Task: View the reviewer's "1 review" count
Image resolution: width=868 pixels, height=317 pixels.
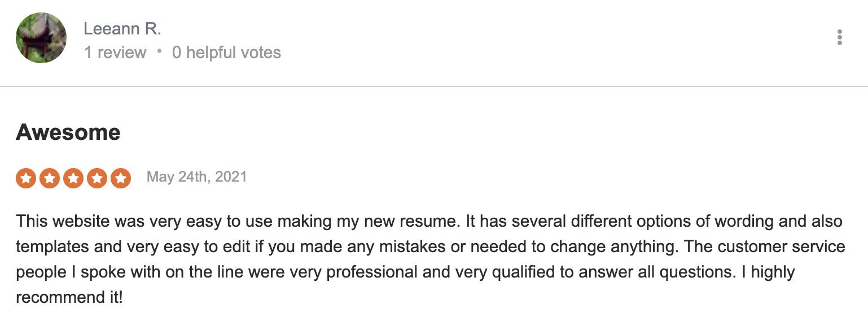Action: pos(115,52)
